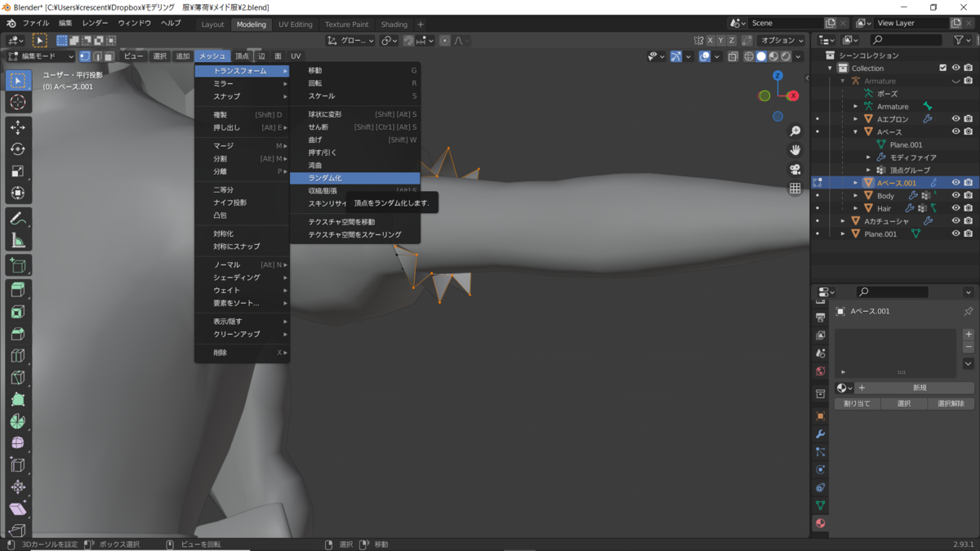Screen dimensions: 980x551
Task: Select the Extrude Region tool
Action: click(18, 290)
